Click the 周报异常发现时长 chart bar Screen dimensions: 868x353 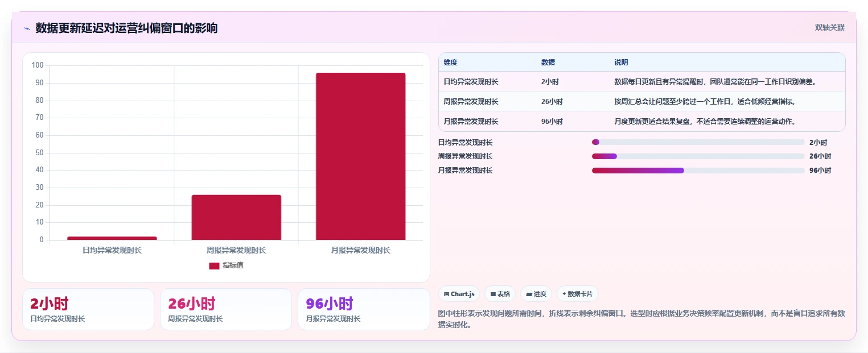236,217
